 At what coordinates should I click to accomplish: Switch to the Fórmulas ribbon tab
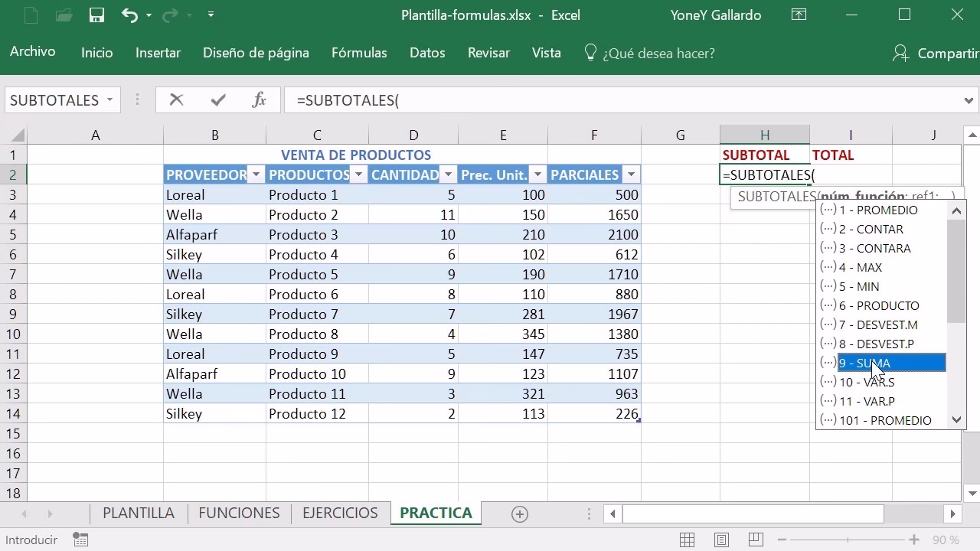(359, 53)
